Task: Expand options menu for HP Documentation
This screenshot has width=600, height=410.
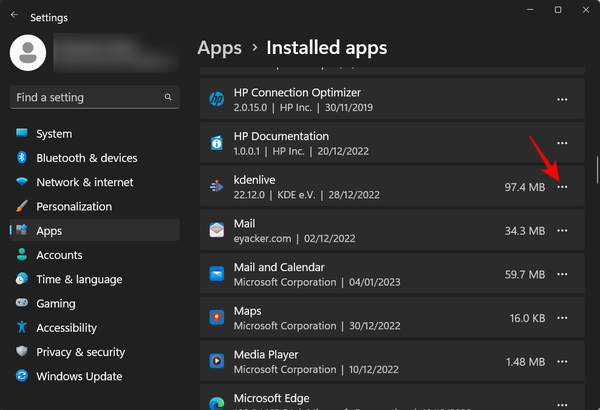Action: coord(562,143)
